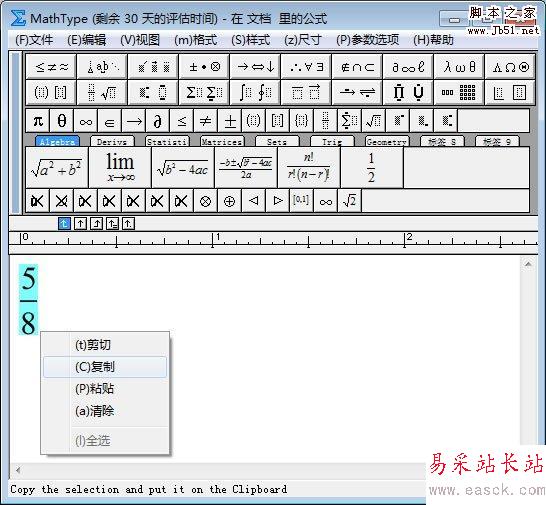Open the (S)样式 menu
Screen dimensions: 546x505
(250, 40)
